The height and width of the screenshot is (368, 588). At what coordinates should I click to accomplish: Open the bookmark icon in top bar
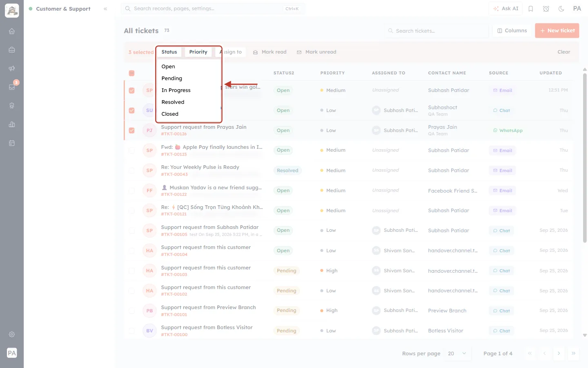531,9
